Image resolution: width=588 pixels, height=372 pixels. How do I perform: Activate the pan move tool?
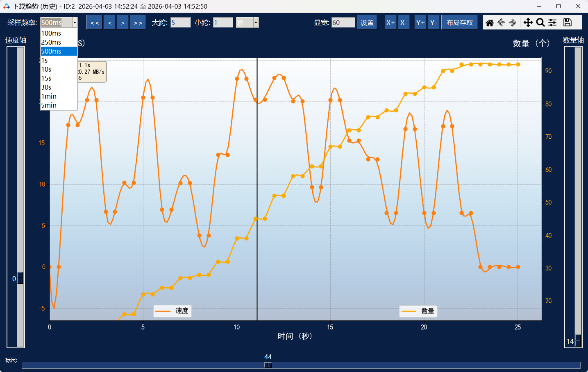tap(528, 23)
